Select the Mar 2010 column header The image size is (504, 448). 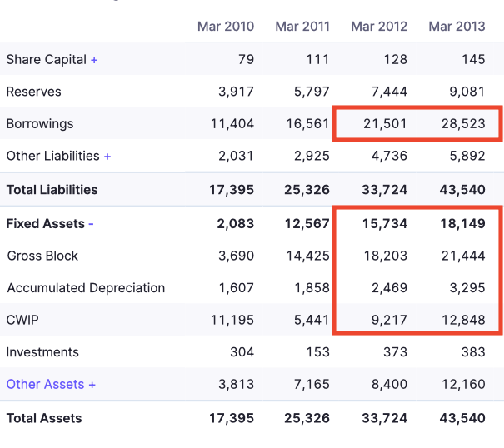click(226, 27)
